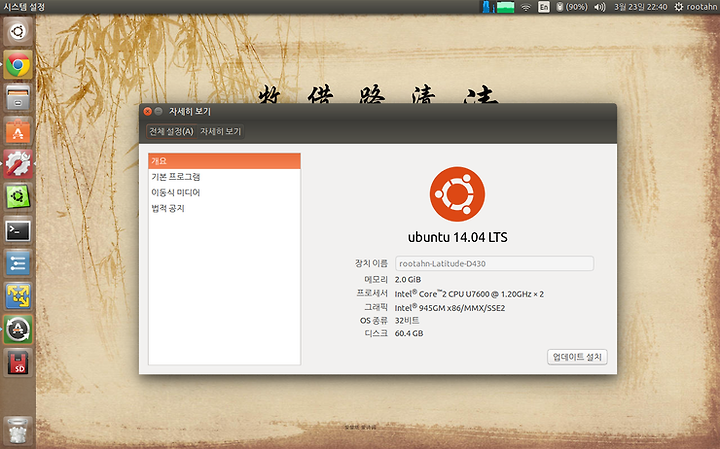Viewport: 720px width, 449px height.
Task: Open the Wi-Fi network indicator menu
Action: click(x=526, y=7)
